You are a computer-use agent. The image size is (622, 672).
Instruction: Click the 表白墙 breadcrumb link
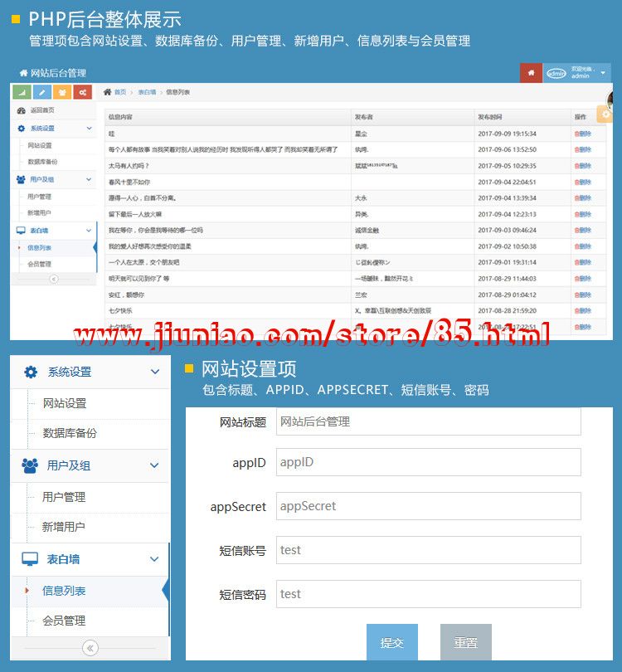click(x=147, y=92)
